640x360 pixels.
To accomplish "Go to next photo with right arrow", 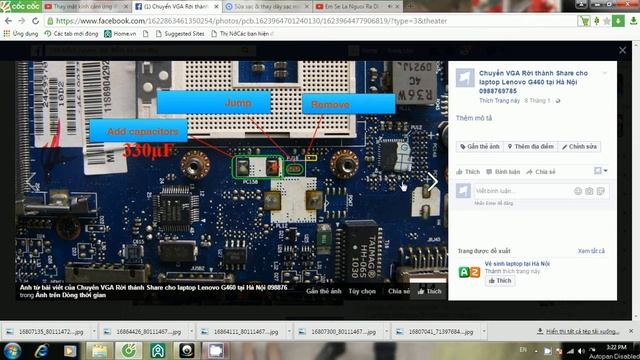I will click(x=433, y=181).
